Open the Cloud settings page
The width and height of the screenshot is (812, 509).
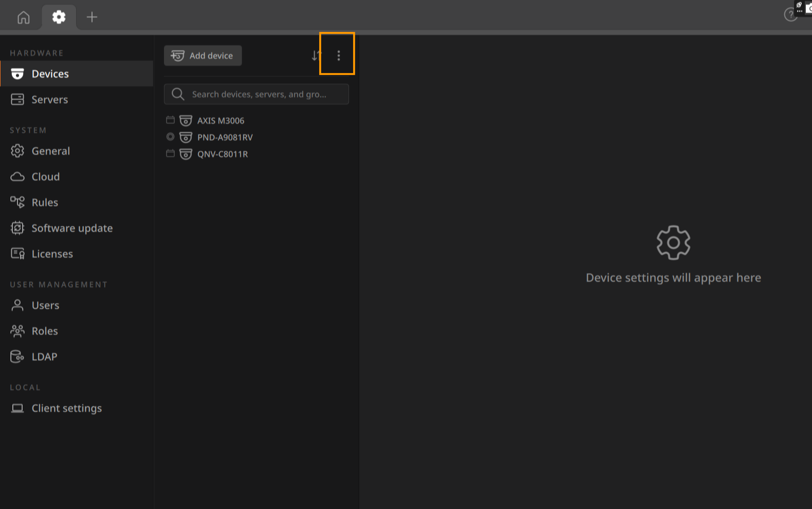pyautogui.click(x=77, y=176)
